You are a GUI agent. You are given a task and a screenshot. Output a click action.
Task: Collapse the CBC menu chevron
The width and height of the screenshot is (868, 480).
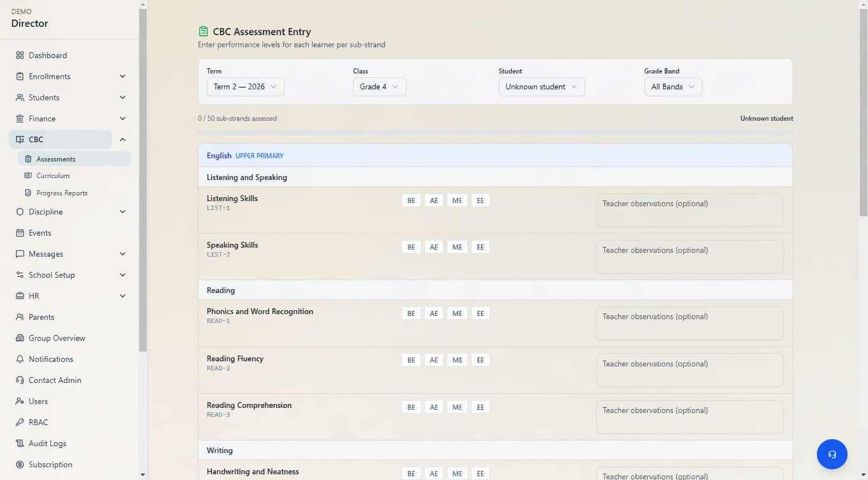coord(123,140)
